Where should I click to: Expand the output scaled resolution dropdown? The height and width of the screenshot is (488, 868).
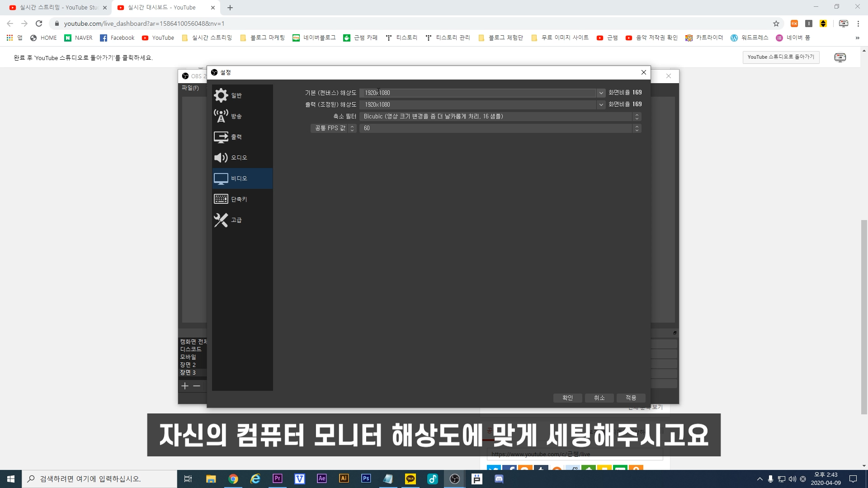click(601, 104)
